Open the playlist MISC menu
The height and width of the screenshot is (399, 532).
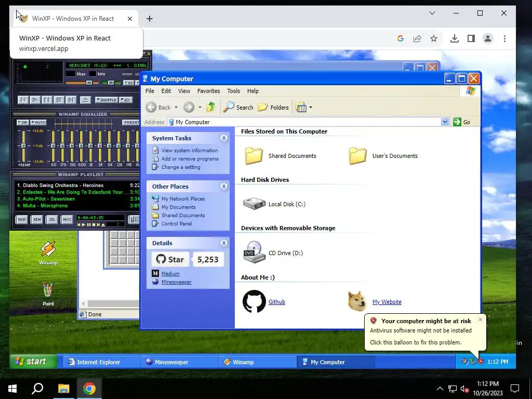67,220
